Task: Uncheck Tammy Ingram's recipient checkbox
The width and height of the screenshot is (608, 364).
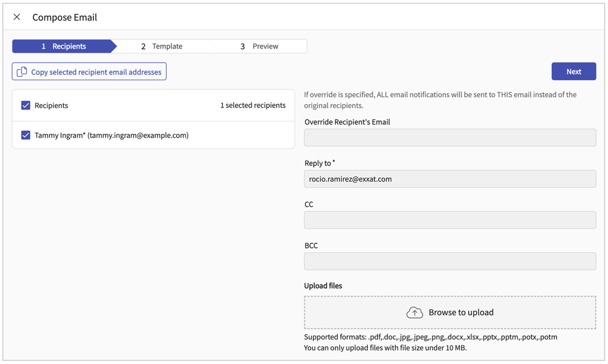Action: coord(25,135)
